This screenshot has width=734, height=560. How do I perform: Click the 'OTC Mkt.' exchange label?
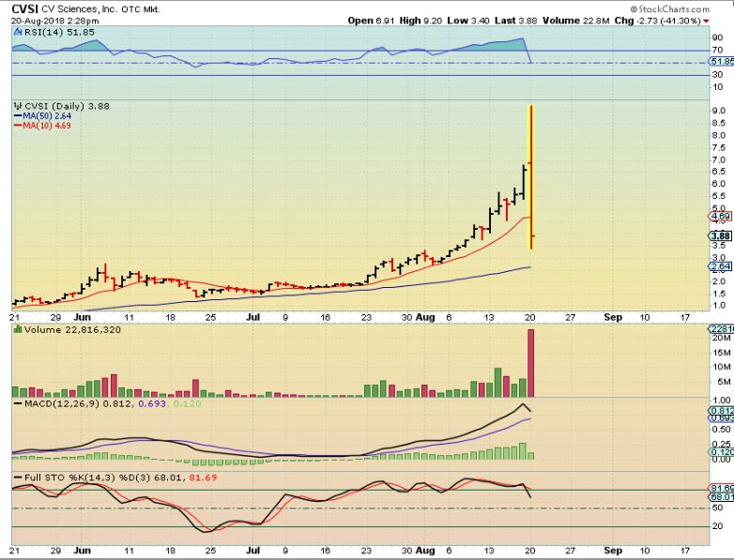pos(141,9)
